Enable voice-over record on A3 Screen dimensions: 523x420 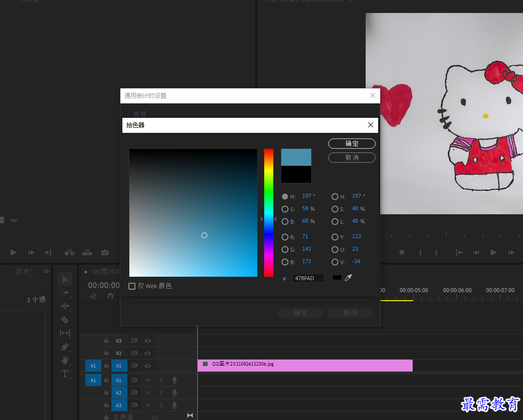(174, 405)
